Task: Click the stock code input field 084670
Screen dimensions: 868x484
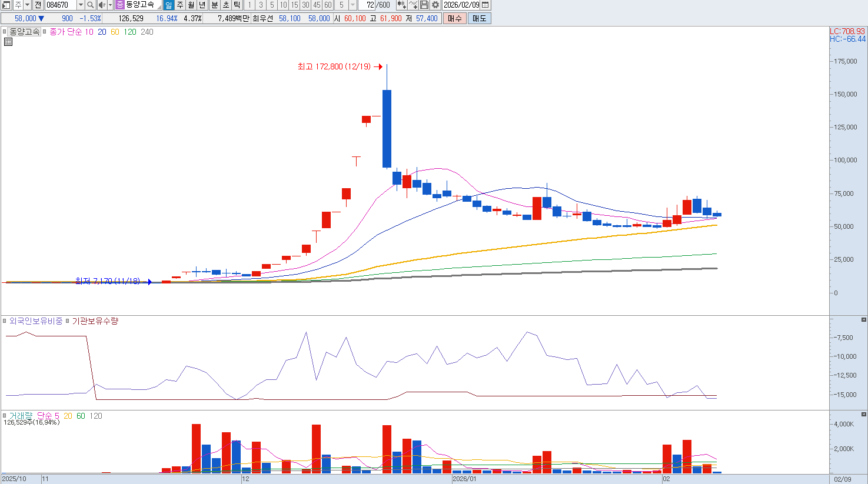Action: click(61, 5)
